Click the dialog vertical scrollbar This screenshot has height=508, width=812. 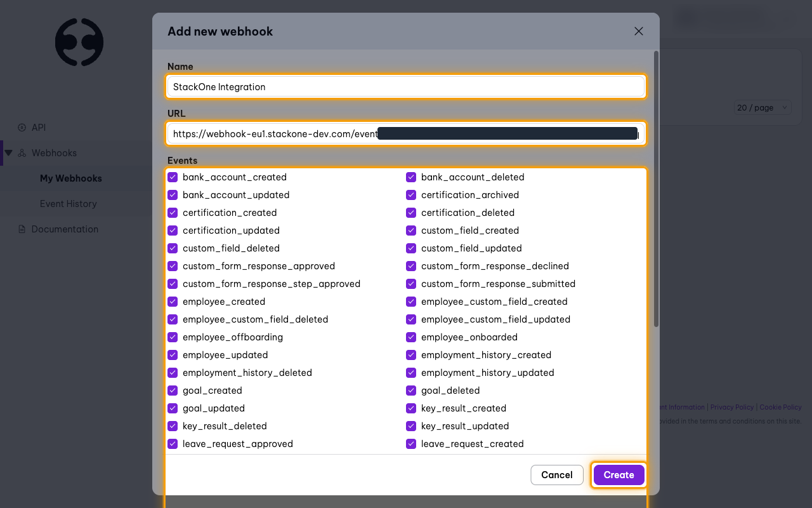[656, 190]
